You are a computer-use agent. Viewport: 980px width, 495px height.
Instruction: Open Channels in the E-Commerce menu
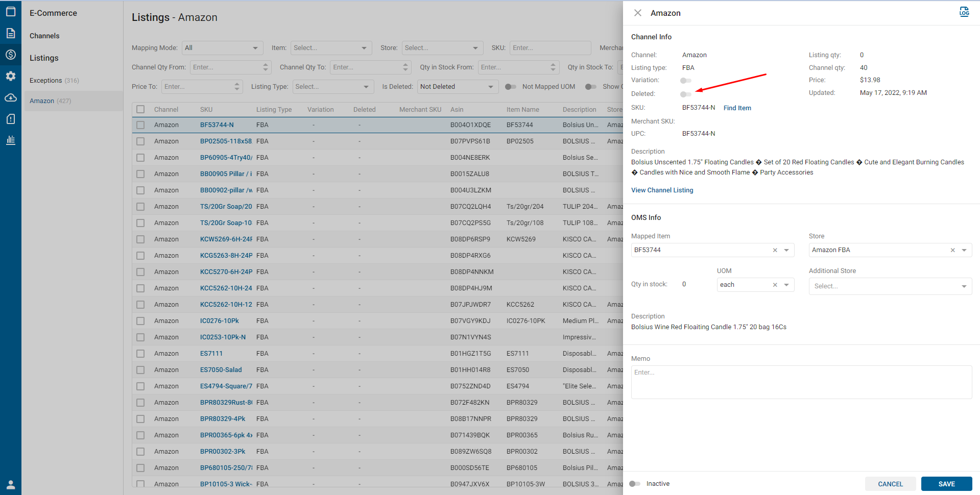[44, 36]
